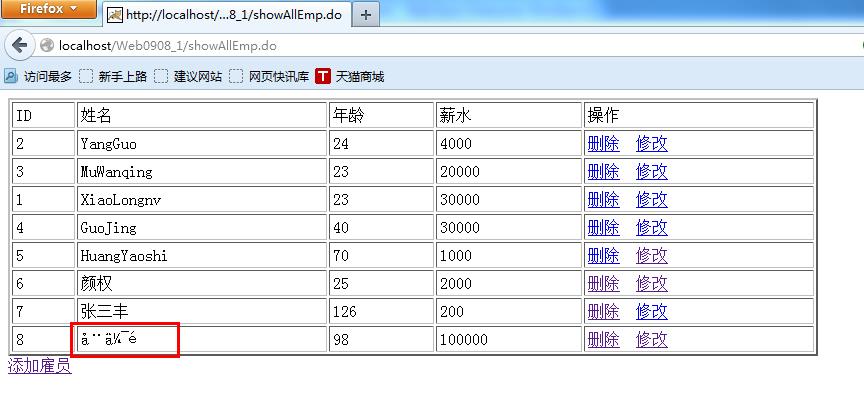
Task: Click the salary cell 100000
Action: [509, 339]
